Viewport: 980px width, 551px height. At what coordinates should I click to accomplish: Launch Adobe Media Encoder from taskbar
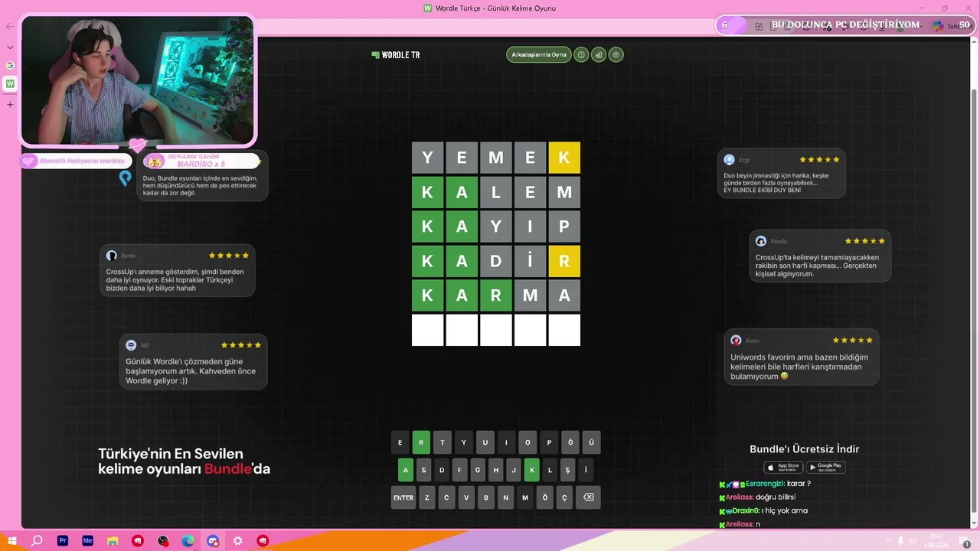pyautogui.click(x=87, y=540)
